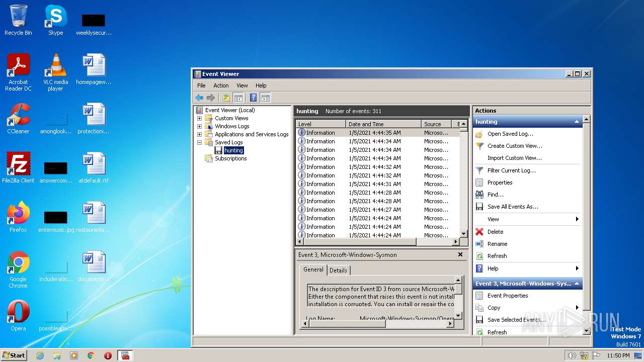Expand Applications and Services Logs node
Image resolution: width=644 pixels, height=362 pixels.
(199, 134)
